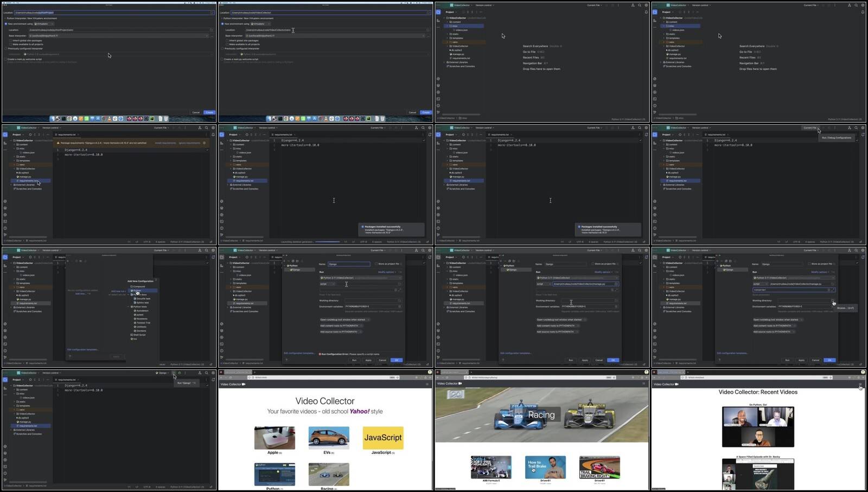Click the 'Ignore requirements' link in warning banner
Screen dimensions: 868x492
click(189, 143)
